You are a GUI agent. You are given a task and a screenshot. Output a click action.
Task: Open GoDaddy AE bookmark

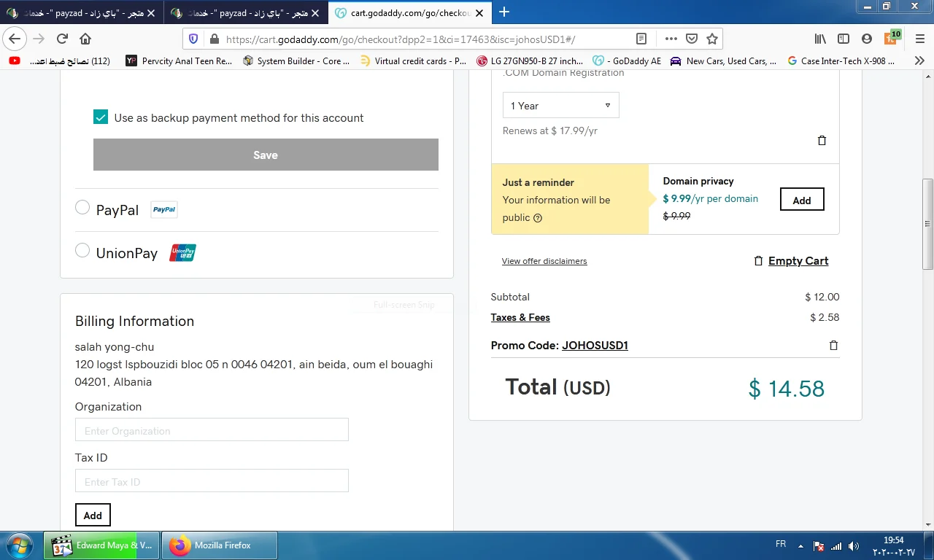coord(627,61)
